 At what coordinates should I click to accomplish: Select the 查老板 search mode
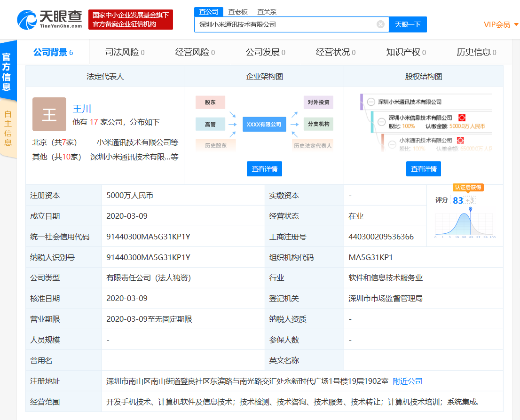(x=238, y=12)
